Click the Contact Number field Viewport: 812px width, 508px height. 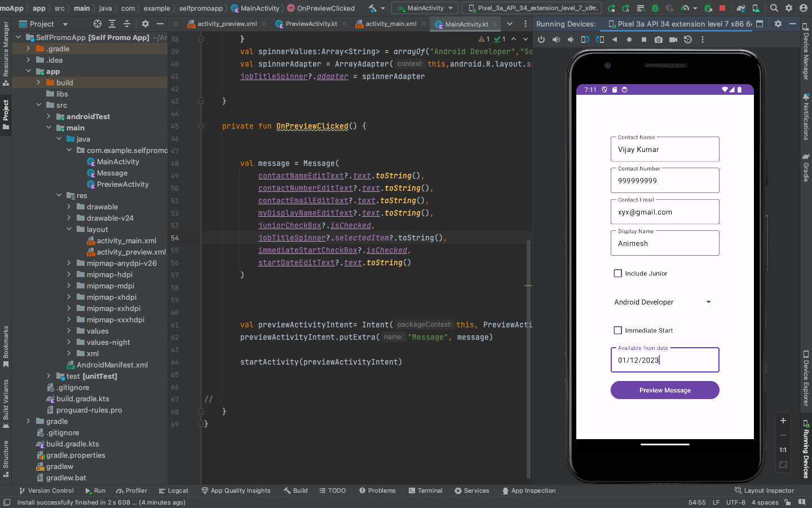(x=665, y=181)
